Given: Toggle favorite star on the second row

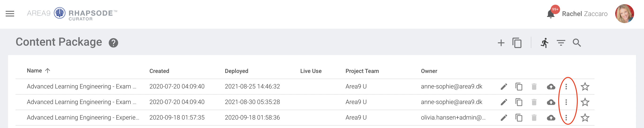Looking at the screenshot, I should pyautogui.click(x=585, y=102).
